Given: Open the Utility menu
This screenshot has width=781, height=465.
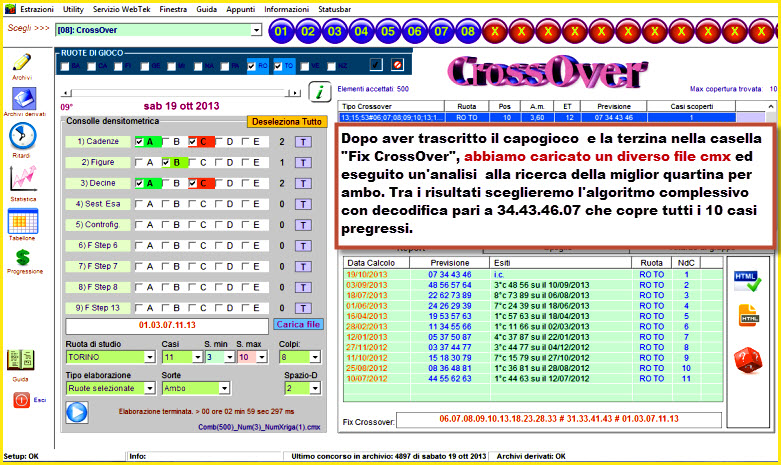Looking at the screenshot, I should click(73, 9).
